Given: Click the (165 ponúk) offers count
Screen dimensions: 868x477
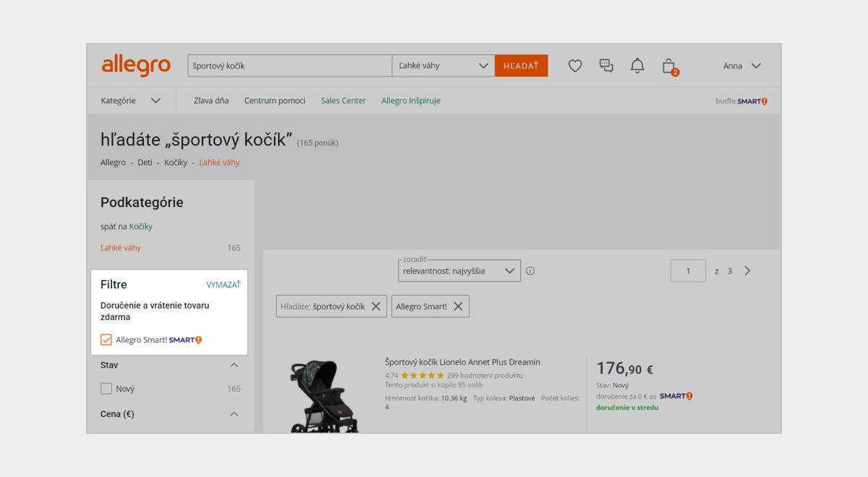Looking at the screenshot, I should point(318,143).
